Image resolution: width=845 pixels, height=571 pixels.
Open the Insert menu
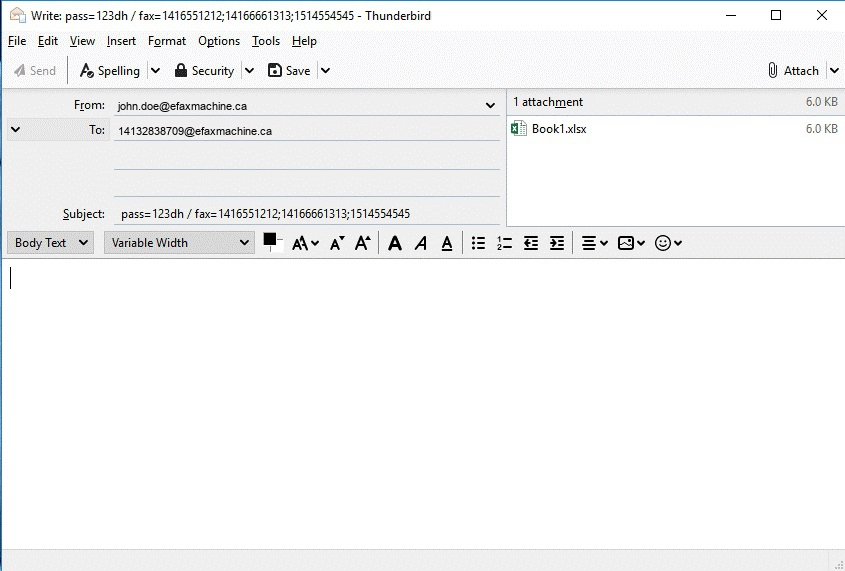121,41
